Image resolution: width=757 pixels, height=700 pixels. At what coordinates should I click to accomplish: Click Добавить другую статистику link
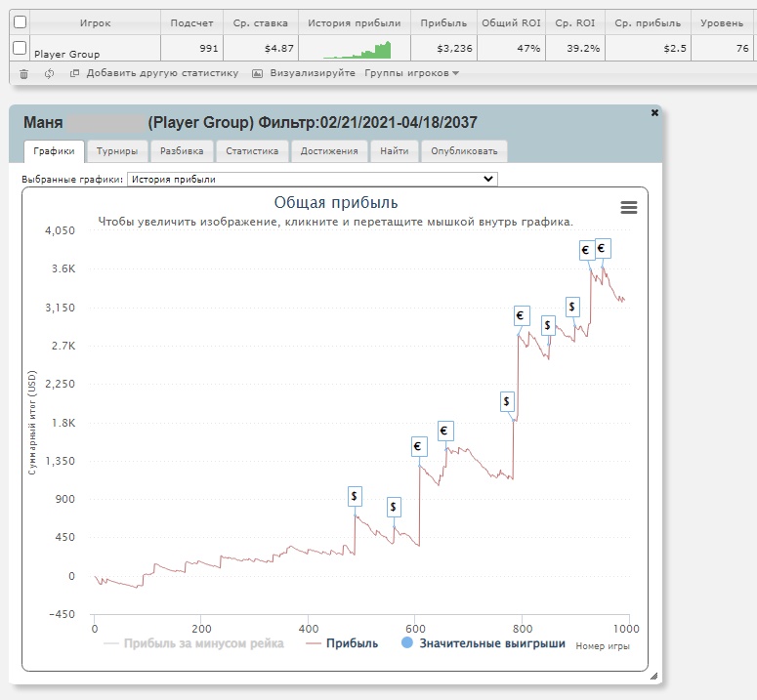coord(162,73)
